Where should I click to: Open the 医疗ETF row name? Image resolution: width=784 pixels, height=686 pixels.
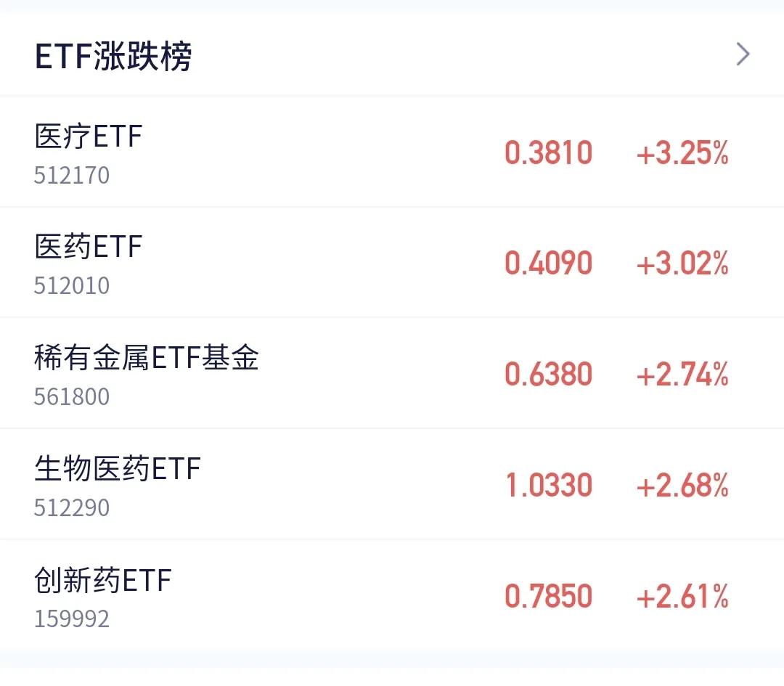89,136
